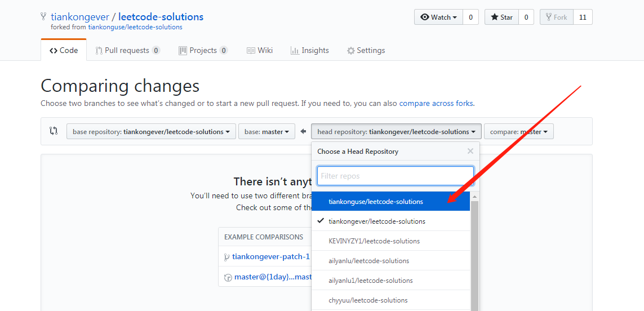Choose KEVINYZY1/leetcode-solutions from the list
This screenshot has width=644, height=311.
[390, 241]
